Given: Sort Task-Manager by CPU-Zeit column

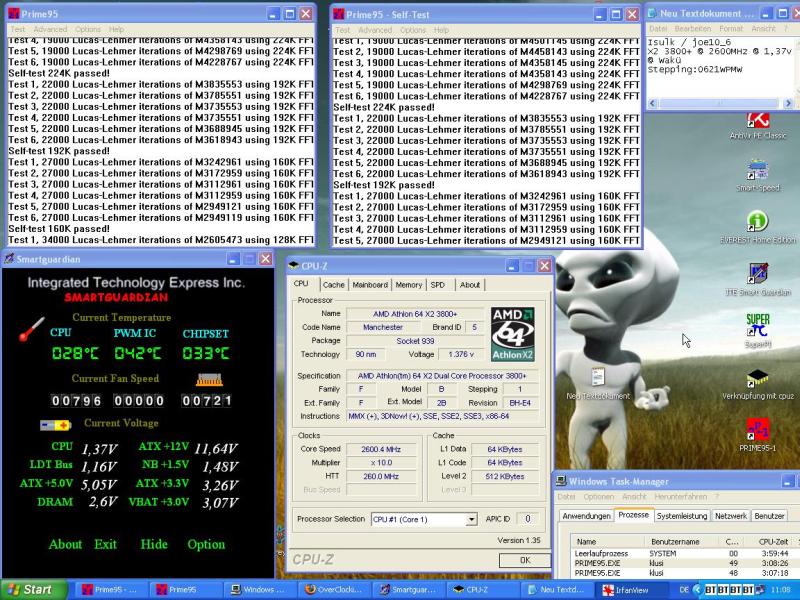Looking at the screenshot, I should pos(772,541).
